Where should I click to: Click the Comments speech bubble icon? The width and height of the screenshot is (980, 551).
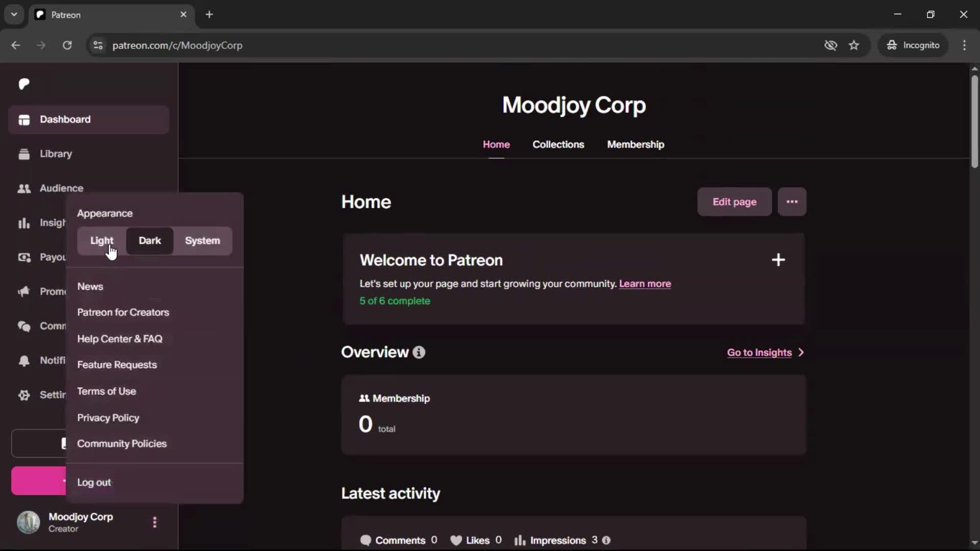coord(365,540)
